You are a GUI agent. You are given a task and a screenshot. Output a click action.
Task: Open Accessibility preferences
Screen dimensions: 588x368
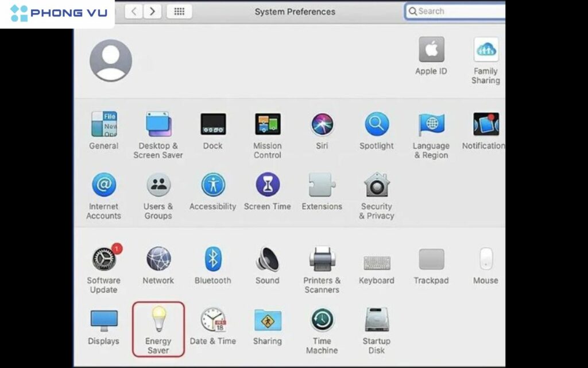[212, 186]
